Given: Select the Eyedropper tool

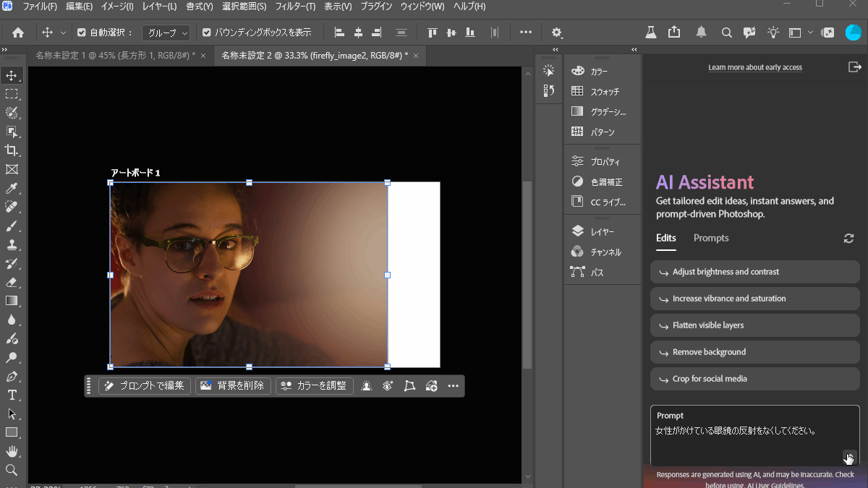Looking at the screenshot, I should click(x=12, y=189).
